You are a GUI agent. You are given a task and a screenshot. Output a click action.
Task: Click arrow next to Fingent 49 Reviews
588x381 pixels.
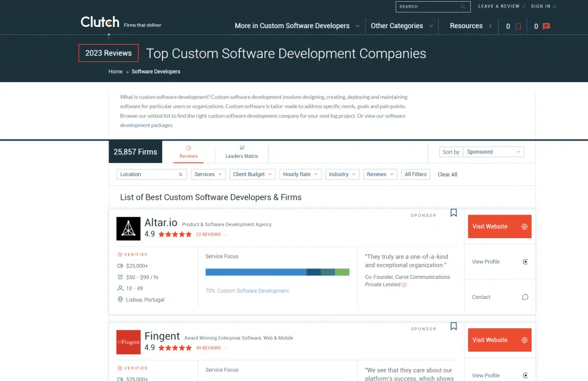[x=225, y=348]
